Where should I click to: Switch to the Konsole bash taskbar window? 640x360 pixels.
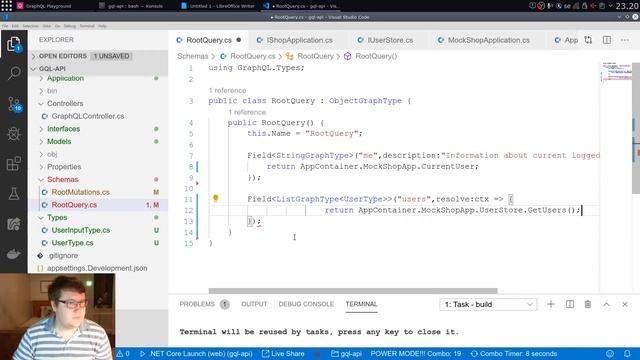tap(131, 6)
